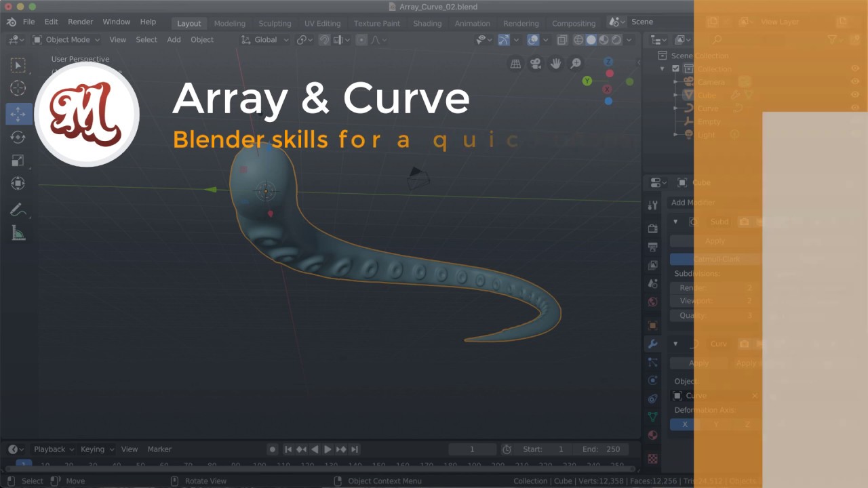868x488 pixels.
Task: Open Modifiers wrench properties tab
Action: 652,344
